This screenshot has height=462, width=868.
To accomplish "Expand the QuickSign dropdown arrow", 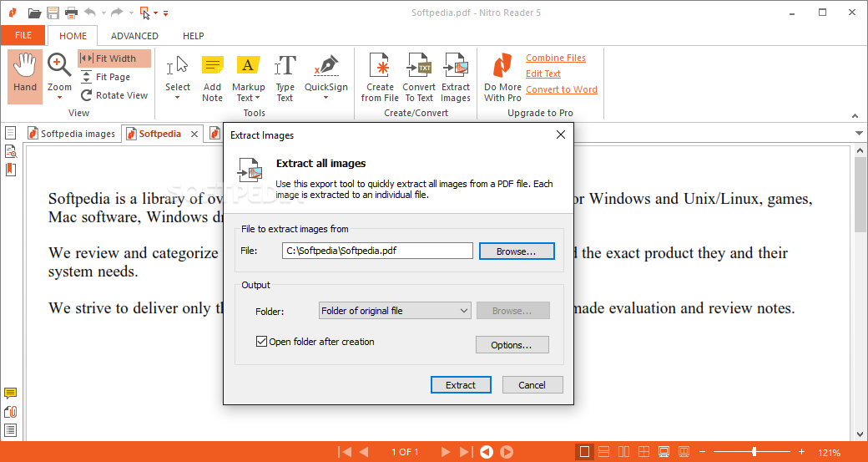I will tap(326, 98).
